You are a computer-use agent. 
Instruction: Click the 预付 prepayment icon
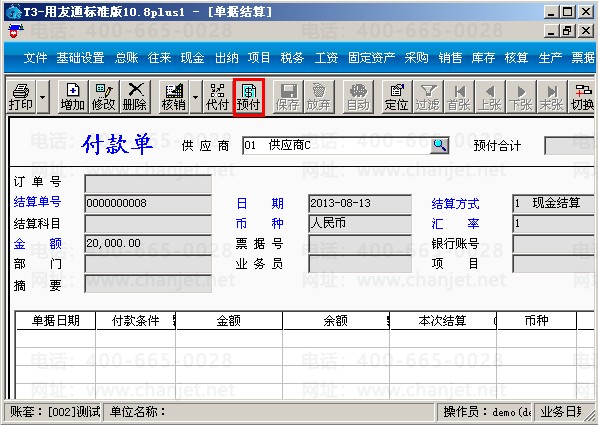point(249,97)
